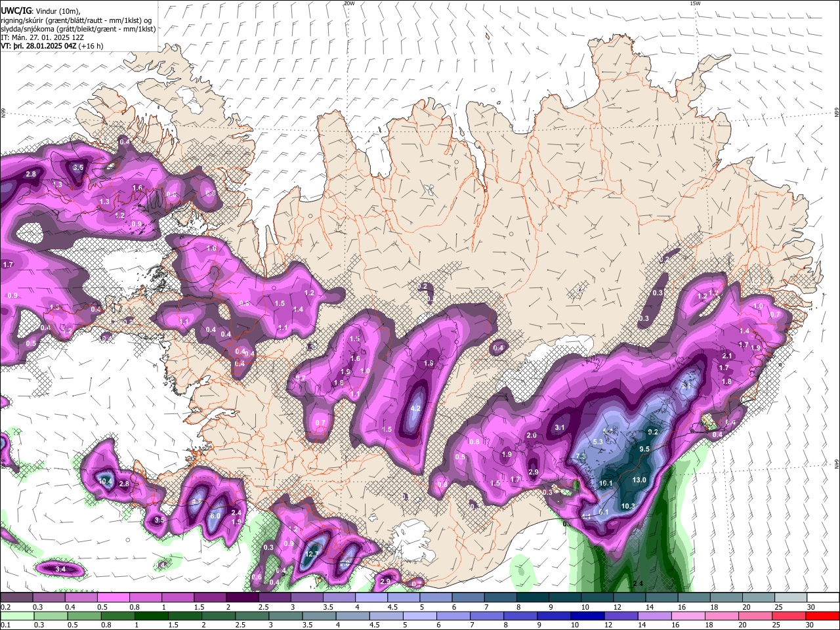Viewport: 840px width, 630px height.
Task: Choose upper legend swatch between 2 and 2.5
Action: (x=241, y=597)
